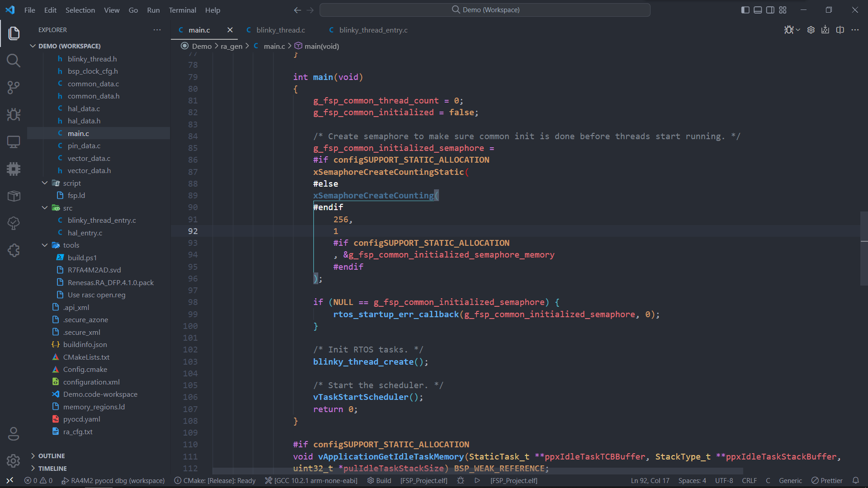
Task: Click the Build button in status bar
Action: 379,480
